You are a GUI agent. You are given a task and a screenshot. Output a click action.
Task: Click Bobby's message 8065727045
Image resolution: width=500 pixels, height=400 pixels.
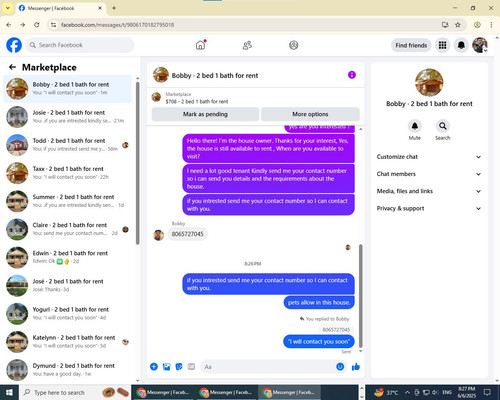tap(187, 234)
